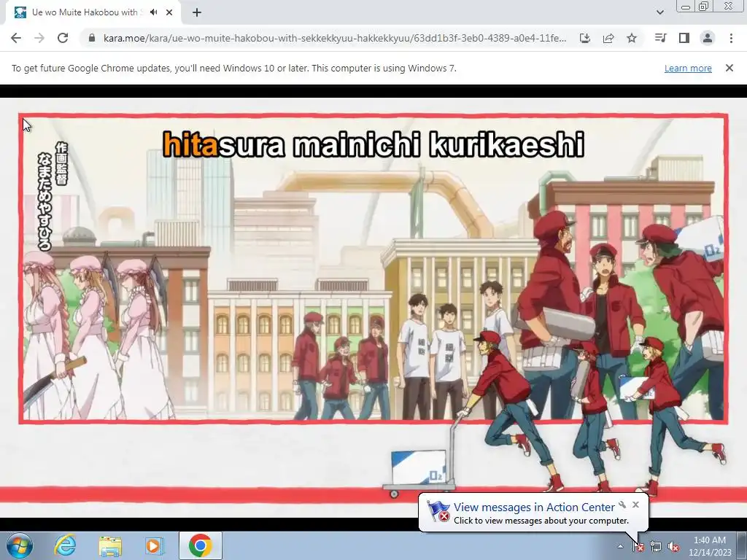Open a new tab
The width and height of the screenshot is (747, 560).
197,12
